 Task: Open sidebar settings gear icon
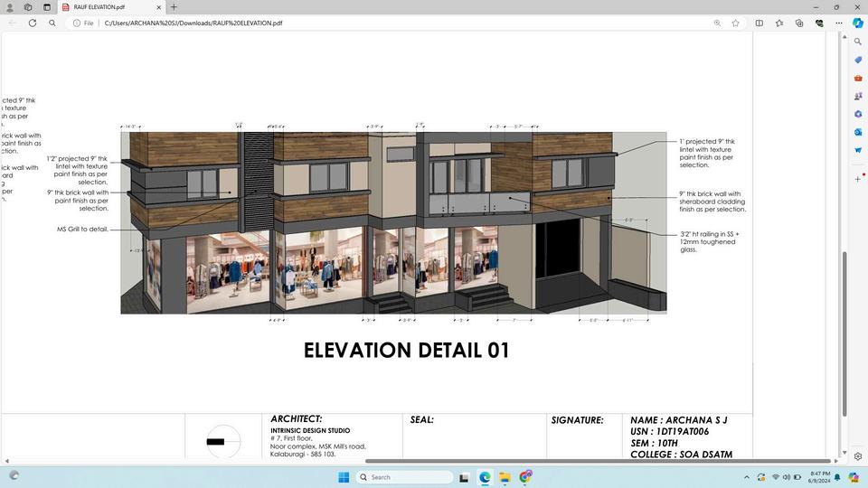pos(858,456)
